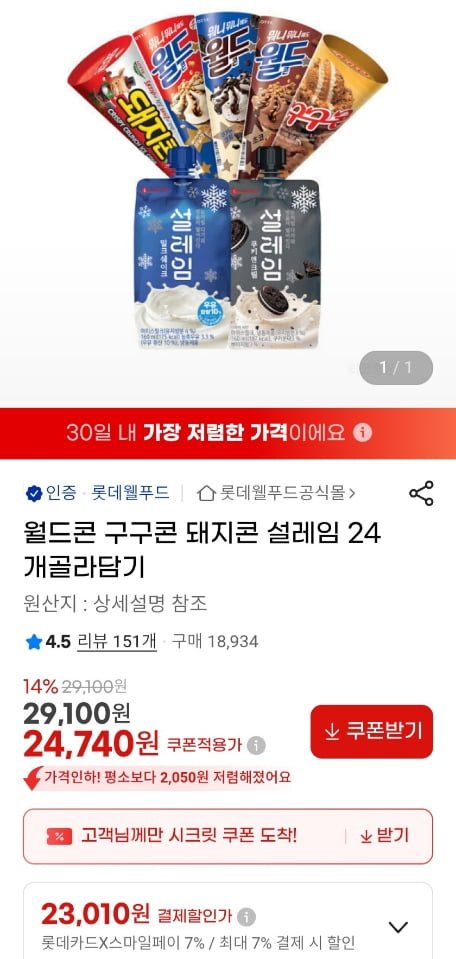Tap the blue star rating icon

tap(34, 642)
